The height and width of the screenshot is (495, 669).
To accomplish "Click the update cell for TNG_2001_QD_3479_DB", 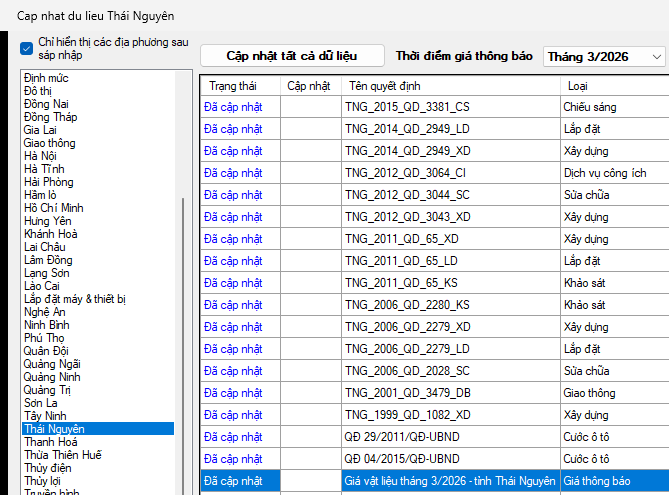I will pyautogui.click(x=310, y=393).
